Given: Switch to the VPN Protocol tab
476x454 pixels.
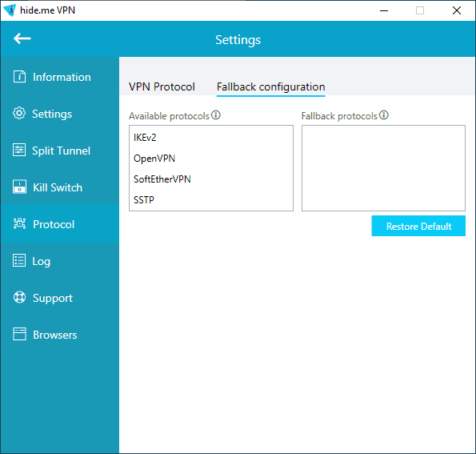Looking at the screenshot, I should pyautogui.click(x=162, y=87).
